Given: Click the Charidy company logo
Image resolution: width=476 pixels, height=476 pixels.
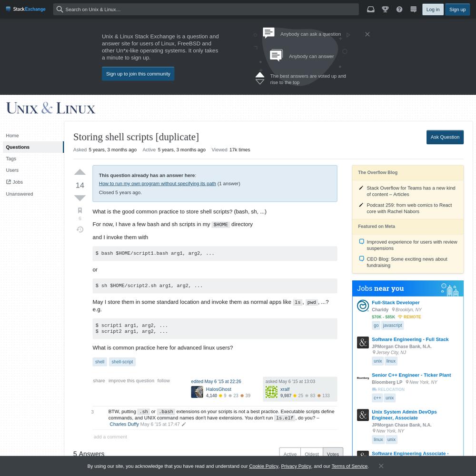Looking at the screenshot, I should tap(363, 306).
